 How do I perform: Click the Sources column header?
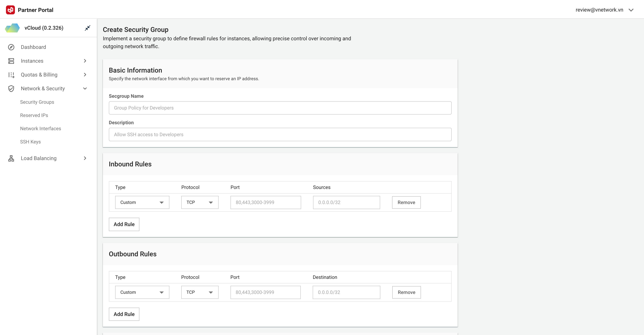pos(321,187)
